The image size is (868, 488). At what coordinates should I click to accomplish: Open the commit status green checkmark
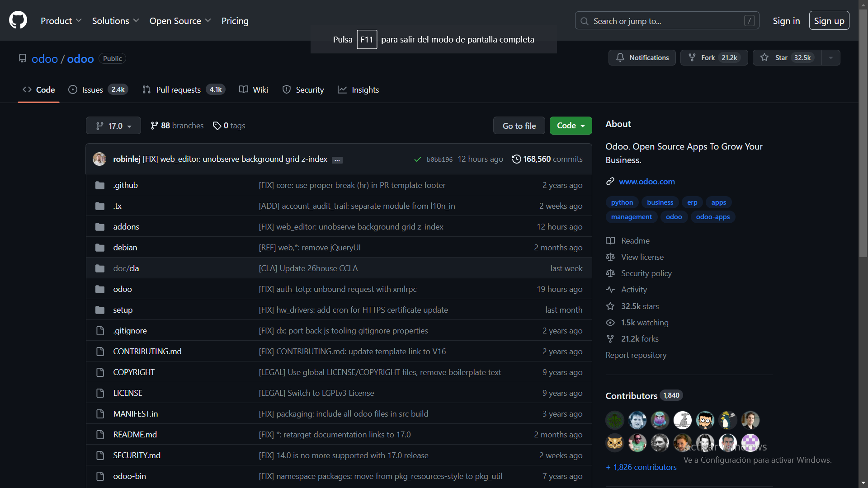pos(418,159)
